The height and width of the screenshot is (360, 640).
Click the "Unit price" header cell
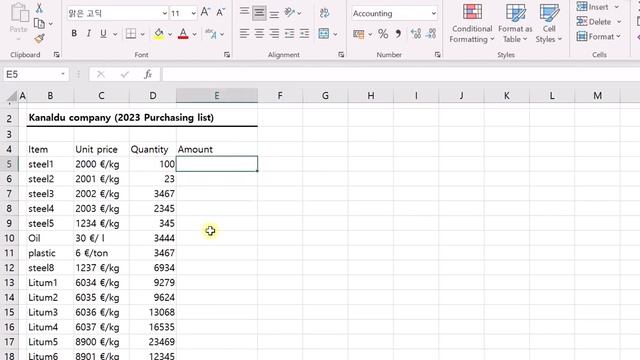pos(101,149)
